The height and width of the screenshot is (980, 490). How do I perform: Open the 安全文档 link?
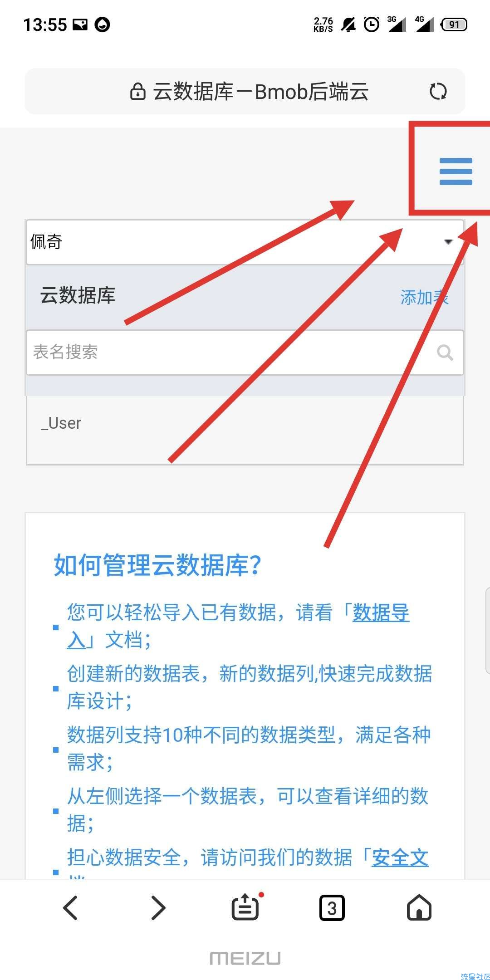(400, 857)
